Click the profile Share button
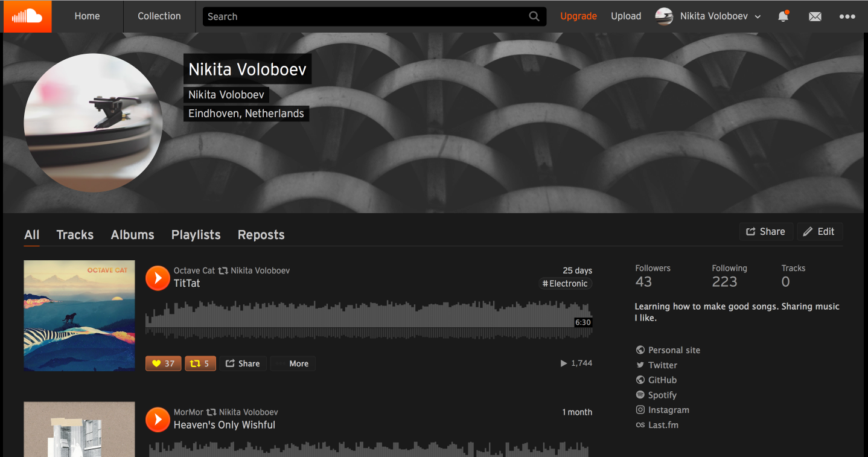Image resolution: width=868 pixels, height=457 pixels. point(766,231)
